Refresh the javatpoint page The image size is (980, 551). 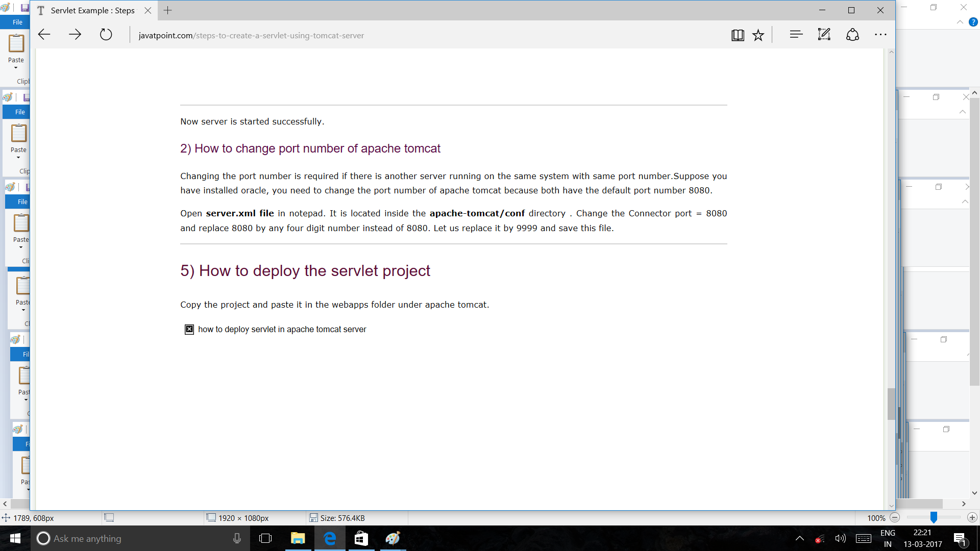[106, 35]
